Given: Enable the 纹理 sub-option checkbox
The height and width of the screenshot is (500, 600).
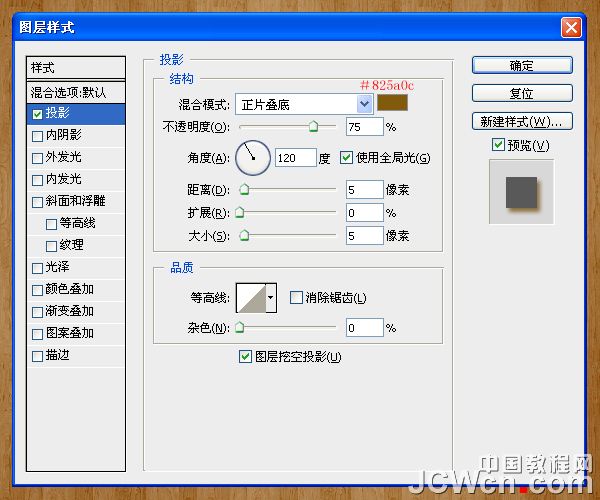Looking at the screenshot, I should (x=51, y=246).
